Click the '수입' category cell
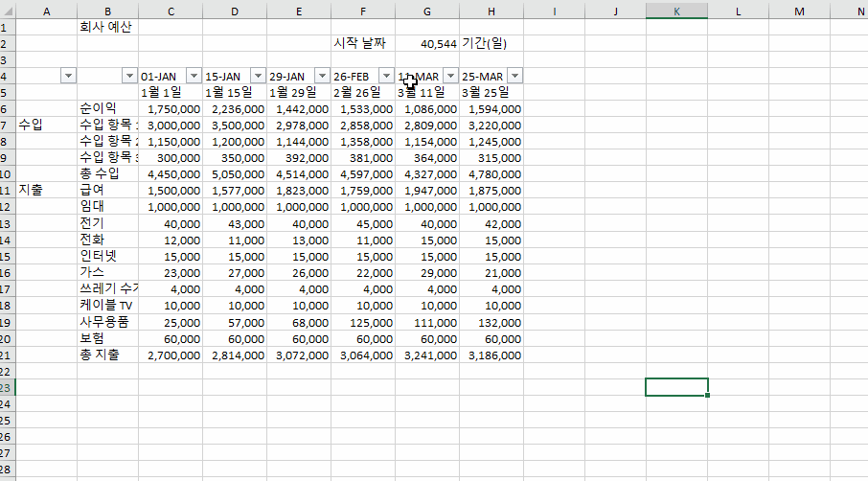Image resolution: width=868 pixels, height=481 pixels. point(47,126)
